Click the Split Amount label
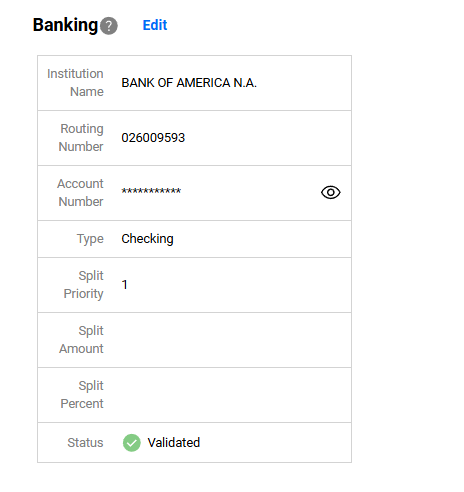 click(x=81, y=340)
